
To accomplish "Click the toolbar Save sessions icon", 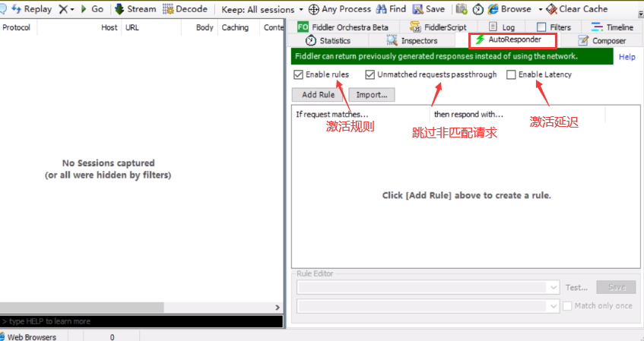I will (417, 9).
